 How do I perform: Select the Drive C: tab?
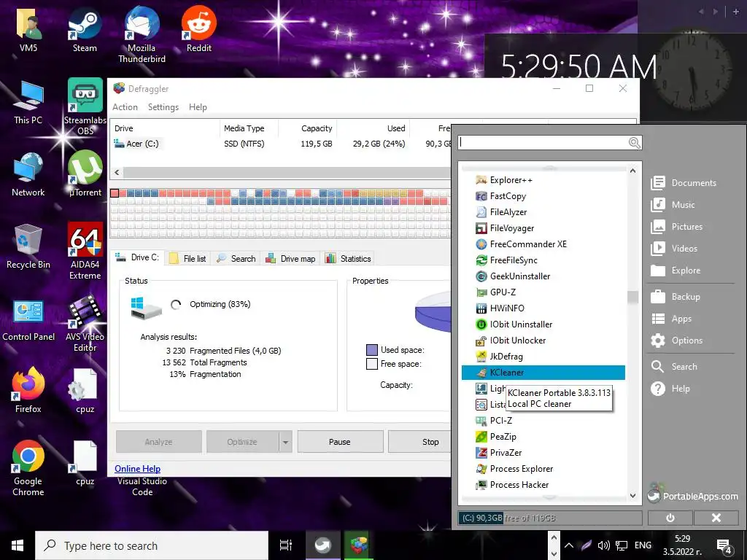point(138,257)
